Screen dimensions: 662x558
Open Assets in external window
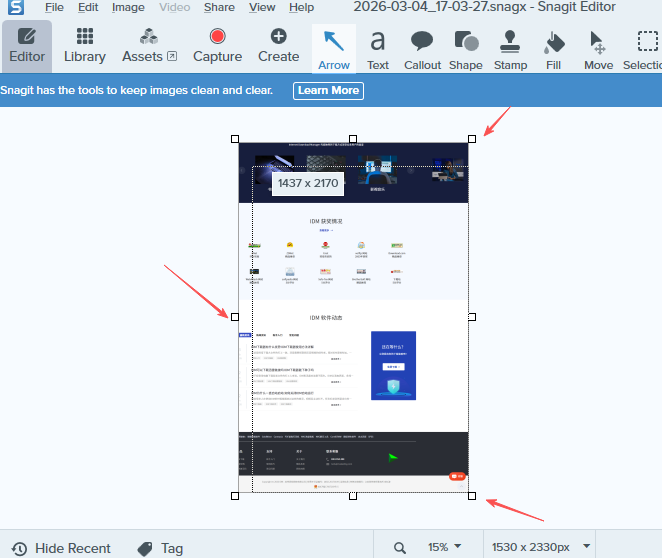(149, 46)
